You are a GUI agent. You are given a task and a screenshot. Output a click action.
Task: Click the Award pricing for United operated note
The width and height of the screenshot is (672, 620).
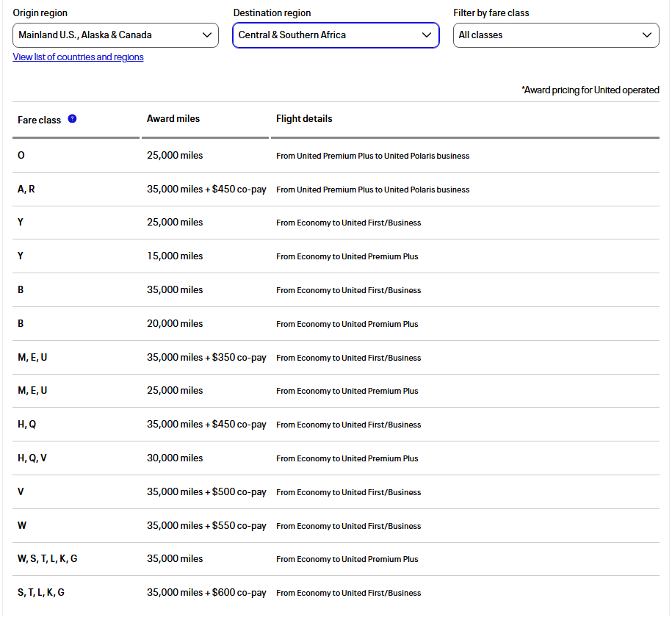point(590,90)
